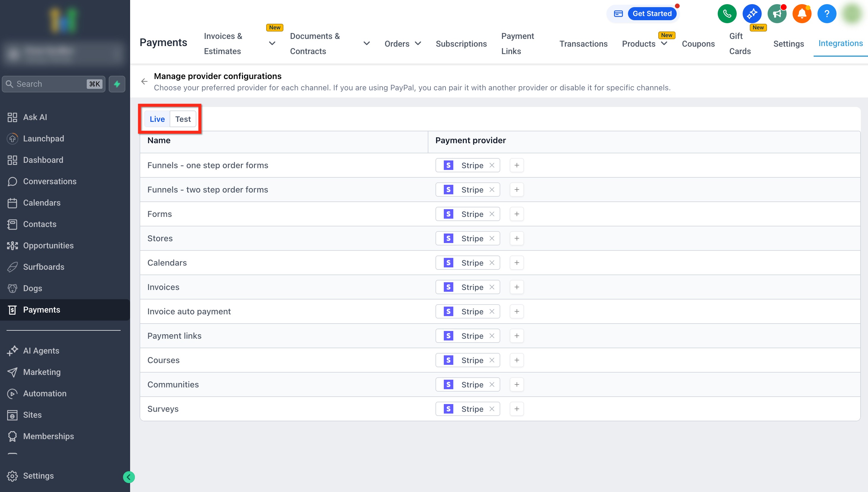The height and width of the screenshot is (492, 868).
Task: Click the Get Started button
Action: click(x=652, y=14)
